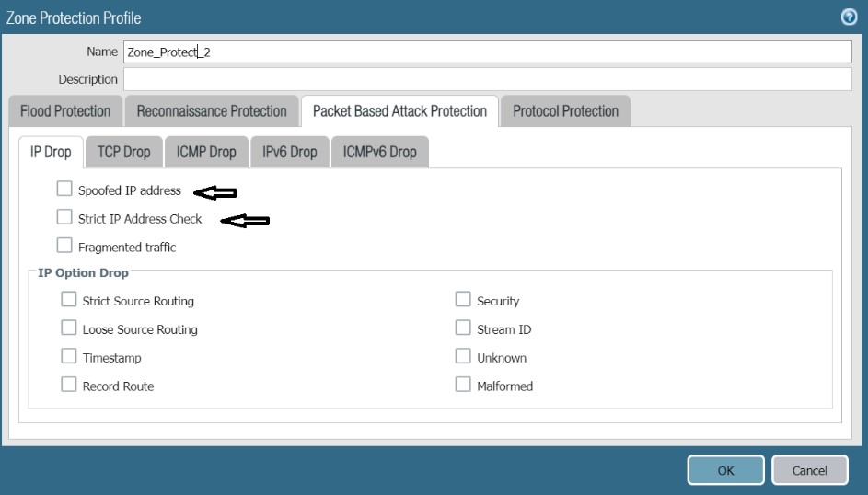
Task: Tick the Loose Source Routing checkbox
Action: coord(69,328)
